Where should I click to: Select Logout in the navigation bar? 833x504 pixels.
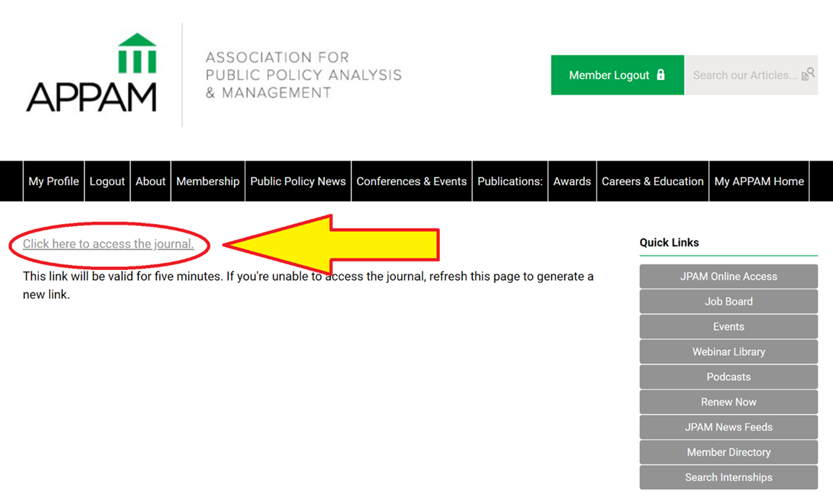107,181
